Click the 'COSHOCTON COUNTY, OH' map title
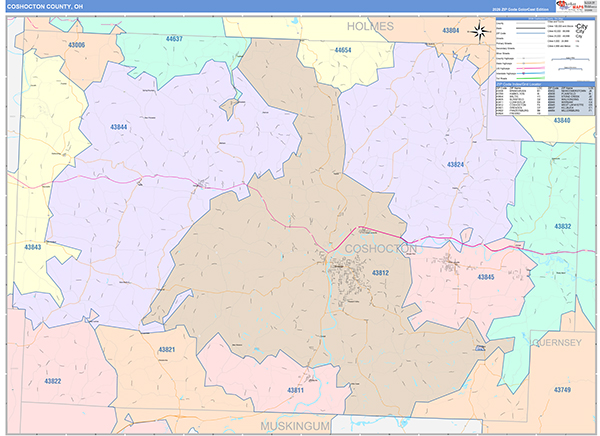600x436 pixels. click(x=45, y=7)
